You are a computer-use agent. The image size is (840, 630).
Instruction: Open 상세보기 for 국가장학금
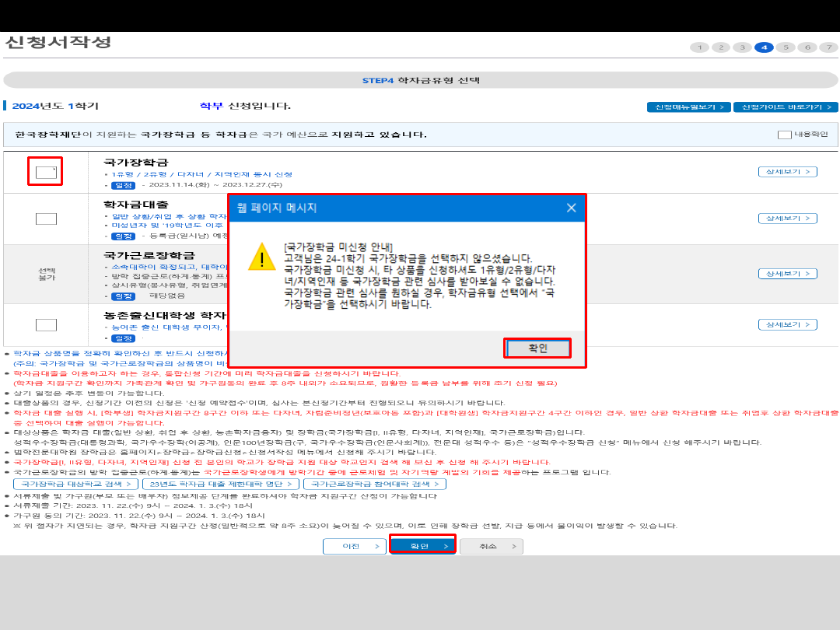click(787, 172)
